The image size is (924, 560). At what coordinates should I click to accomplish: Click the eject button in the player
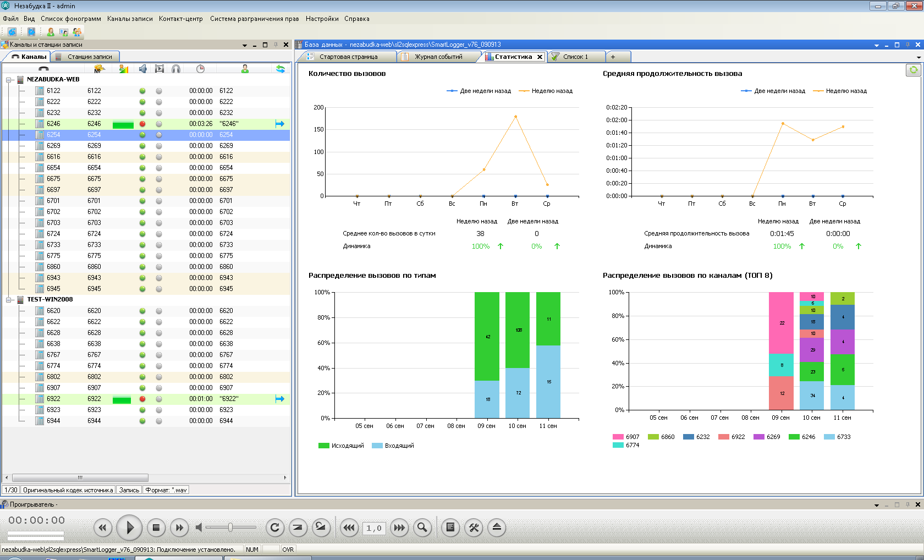[497, 528]
